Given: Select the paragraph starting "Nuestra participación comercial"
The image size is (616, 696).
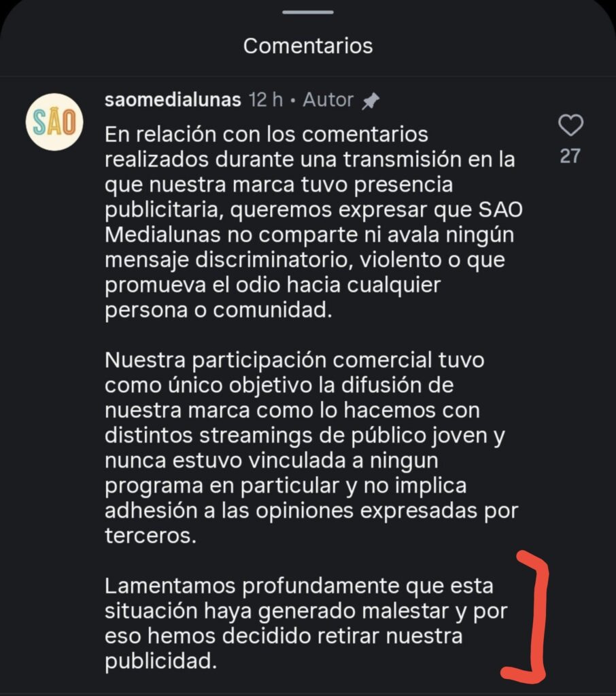Looking at the screenshot, I should click(x=312, y=447).
